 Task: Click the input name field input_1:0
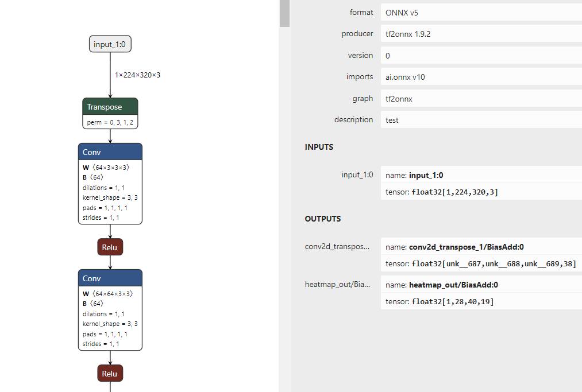pyautogui.click(x=481, y=175)
